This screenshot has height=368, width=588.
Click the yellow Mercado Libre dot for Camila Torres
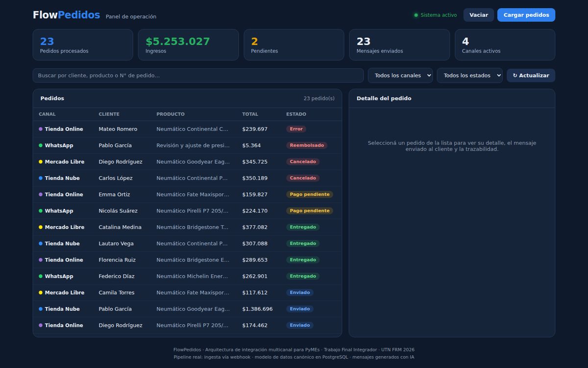pos(41,292)
